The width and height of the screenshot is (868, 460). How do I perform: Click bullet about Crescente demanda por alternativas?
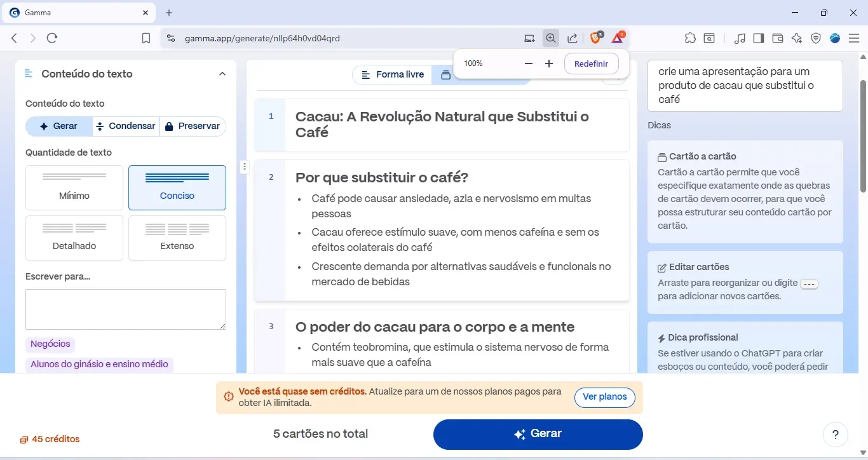[x=461, y=274]
